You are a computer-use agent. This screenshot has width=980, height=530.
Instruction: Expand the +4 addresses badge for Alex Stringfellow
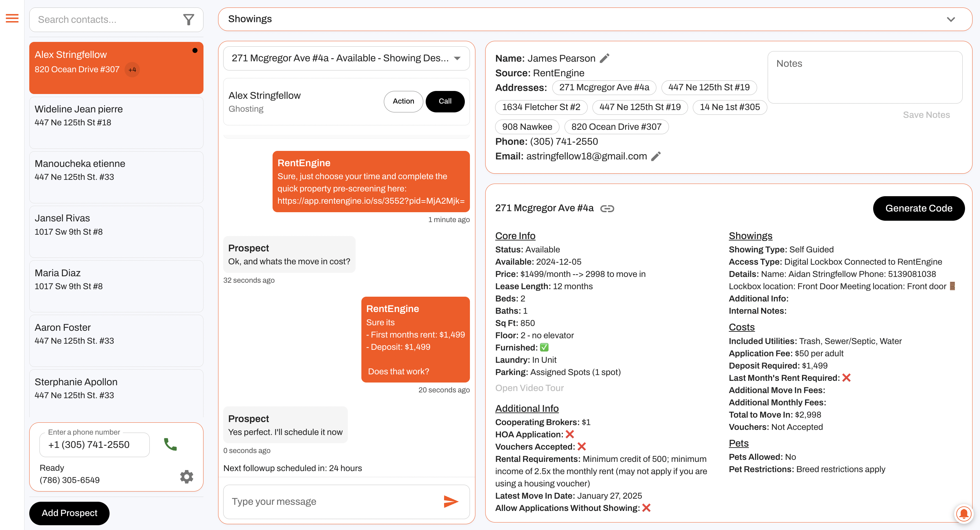[132, 70]
